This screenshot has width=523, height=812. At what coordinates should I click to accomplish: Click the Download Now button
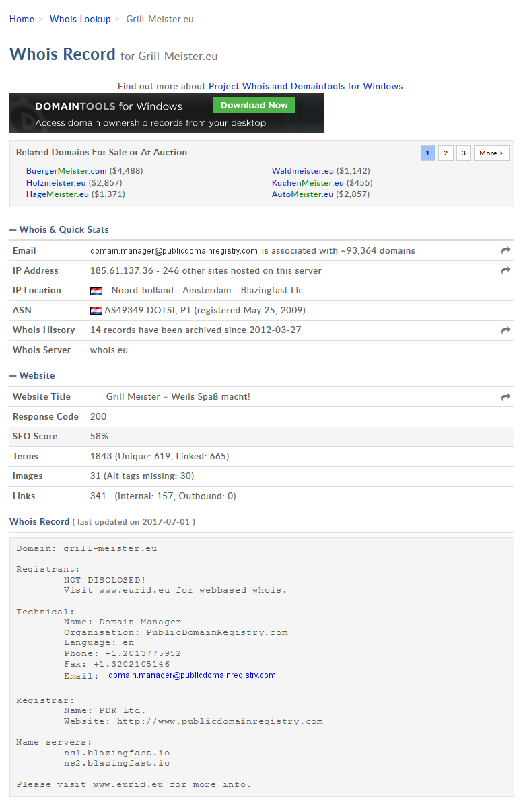pyautogui.click(x=254, y=105)
